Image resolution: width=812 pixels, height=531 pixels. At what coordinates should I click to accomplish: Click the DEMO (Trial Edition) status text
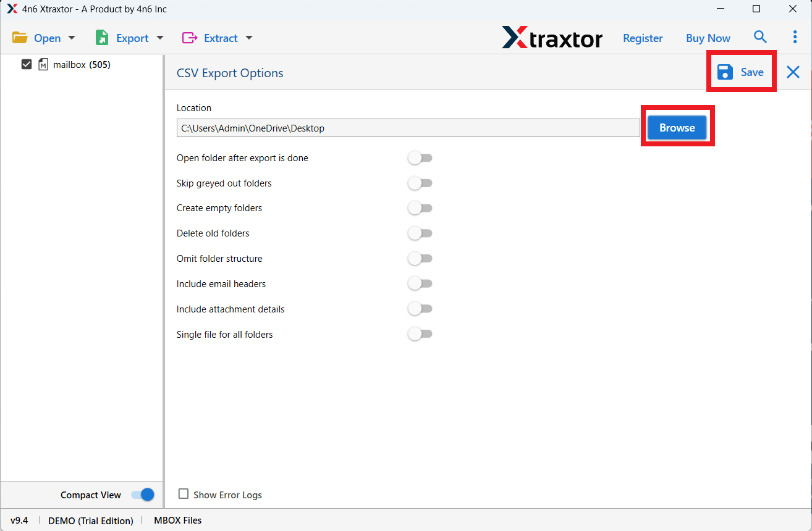click(x=91, y=521)
